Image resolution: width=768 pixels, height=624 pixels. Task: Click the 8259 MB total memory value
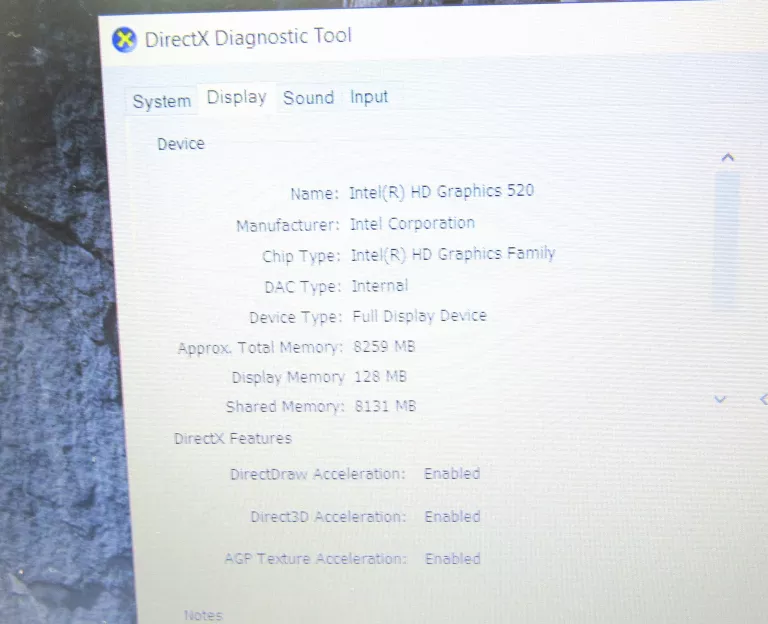click(384, 347)
